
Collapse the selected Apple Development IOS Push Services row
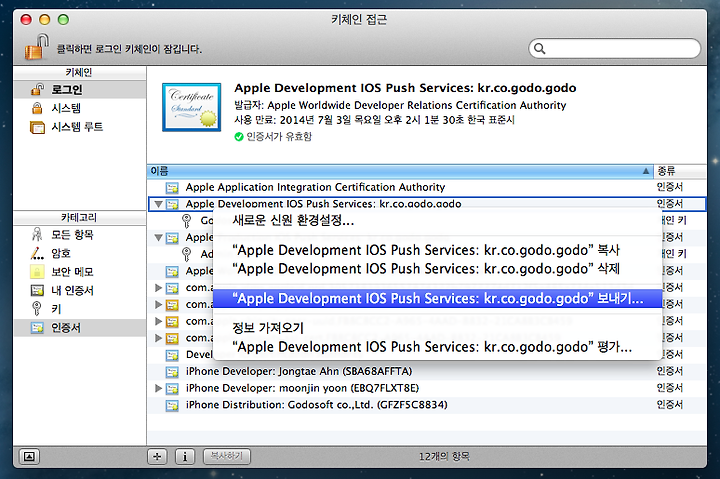pyautogui.click(x=158, y=204)
